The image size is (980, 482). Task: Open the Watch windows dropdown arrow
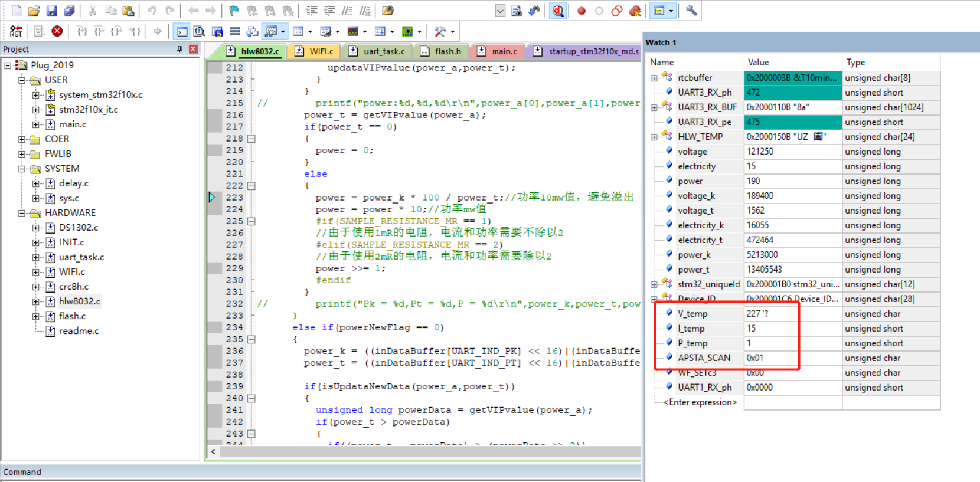click(283, 31)
